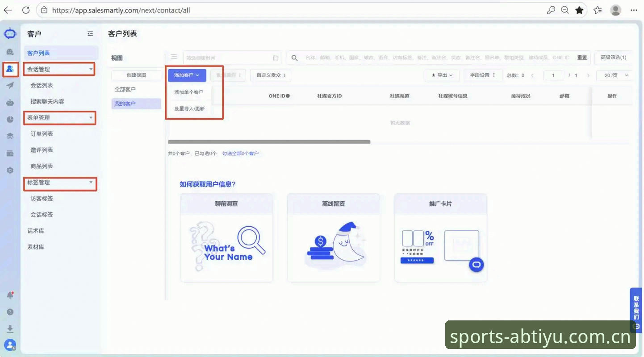Click the 创建视图 button
Image resolution: width=644 pixels, height=357 pixels.
click(136, 75)
